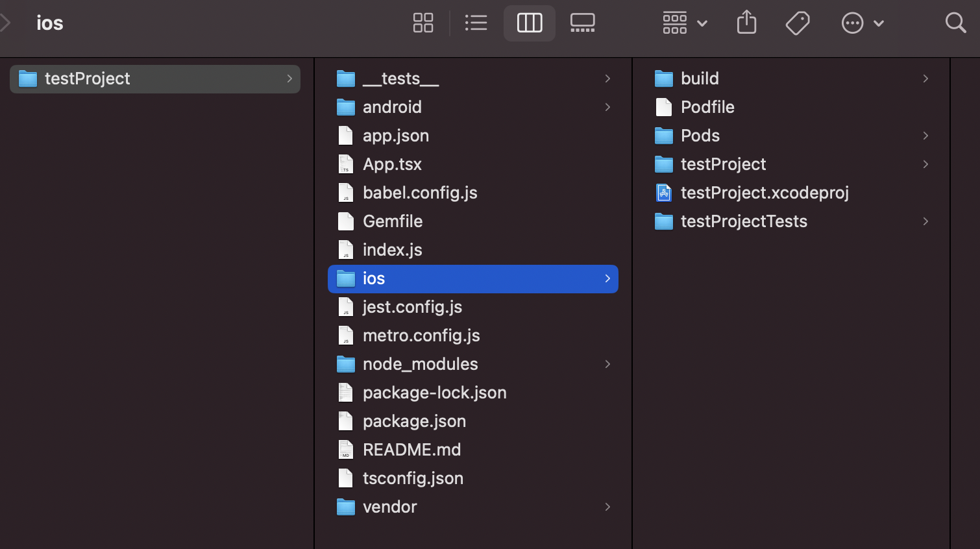Click the index.js file icon
Screen dimensions: 980x549
[346, 250]
